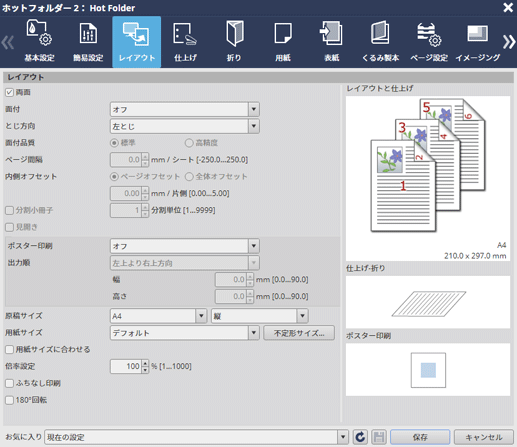Viewport: 517px width, 447px height.
Task: Click the 保存 save button
Action: coord(420,437)
